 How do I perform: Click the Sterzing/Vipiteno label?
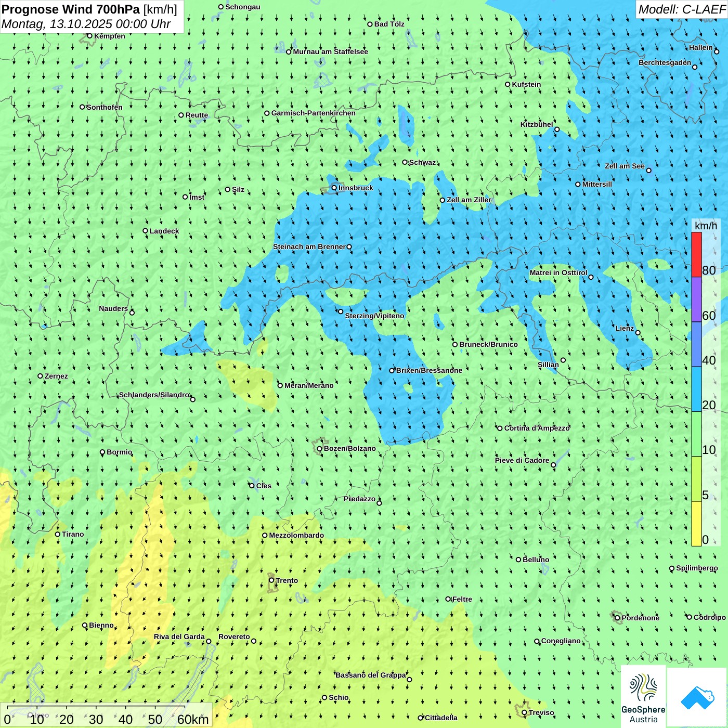point(374,316)
